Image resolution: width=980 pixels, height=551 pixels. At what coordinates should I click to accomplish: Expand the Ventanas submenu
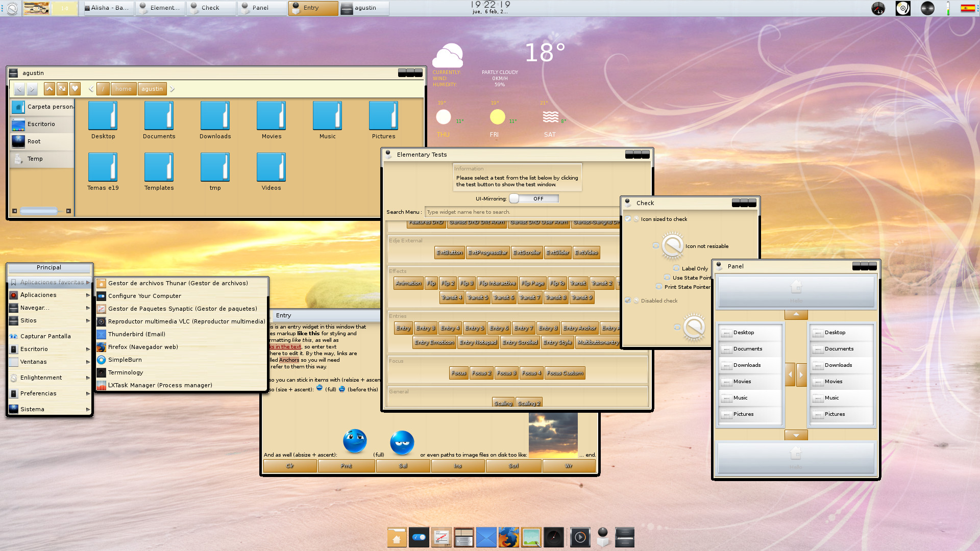tap(50, 362)
